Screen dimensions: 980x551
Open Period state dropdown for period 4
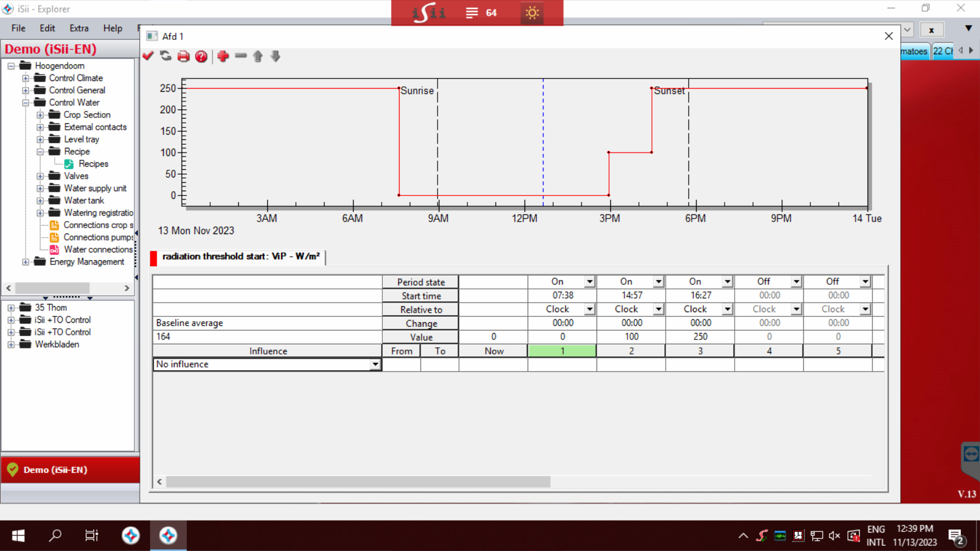pyautogui.click(x=795, y=282)
